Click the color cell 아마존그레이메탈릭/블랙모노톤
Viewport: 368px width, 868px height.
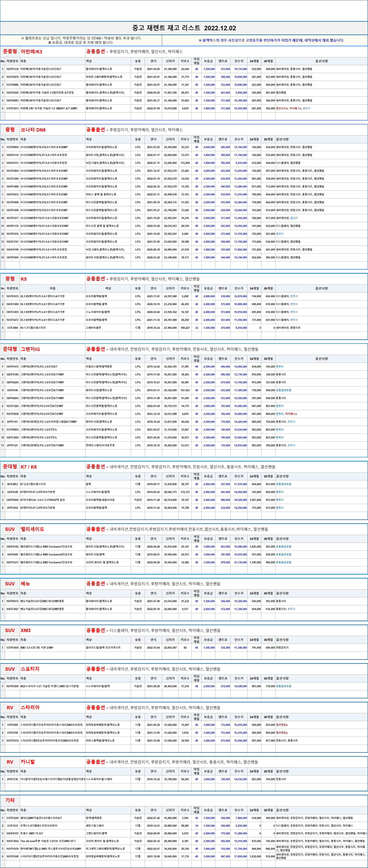coord(104,77)
